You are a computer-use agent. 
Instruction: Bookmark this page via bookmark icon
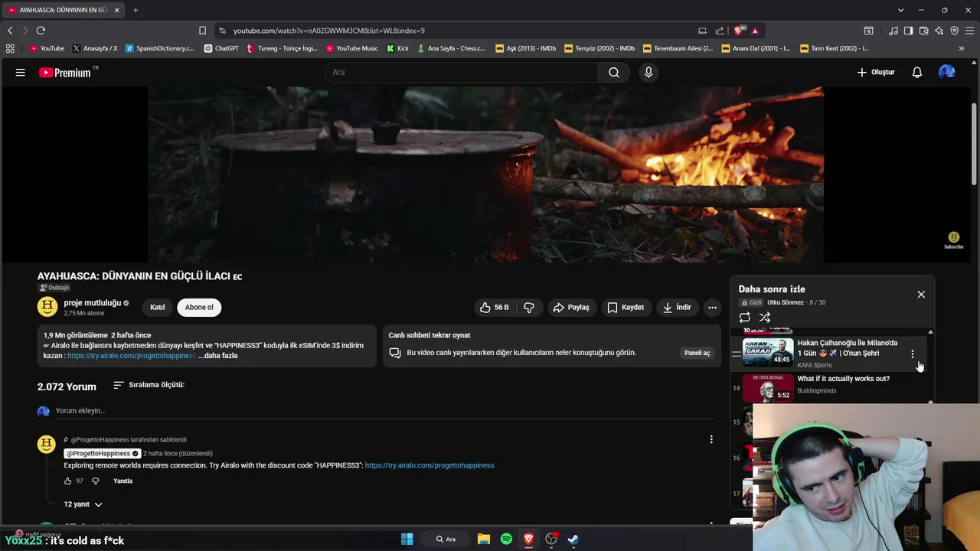(x=202, y=31)
